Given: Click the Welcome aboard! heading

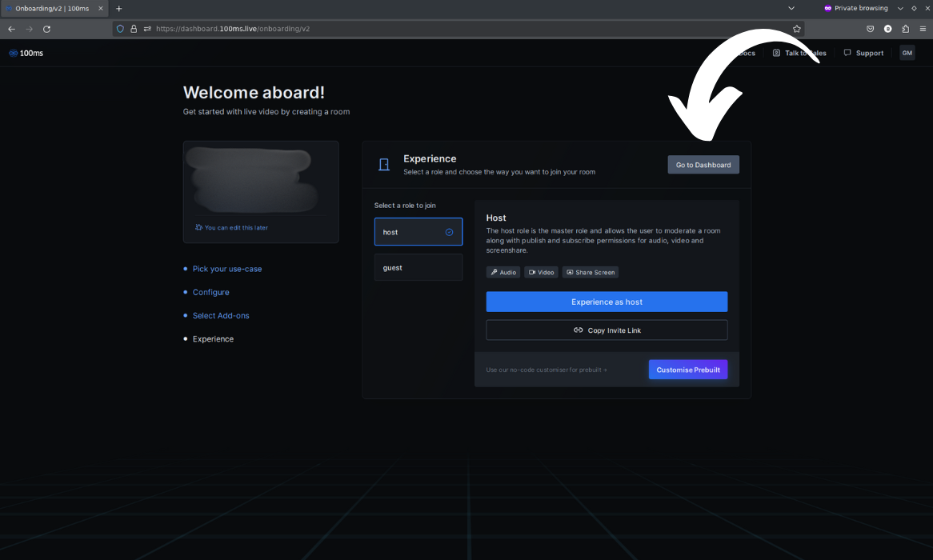Looking at the screenshot, I should click(x=254, y=92).
